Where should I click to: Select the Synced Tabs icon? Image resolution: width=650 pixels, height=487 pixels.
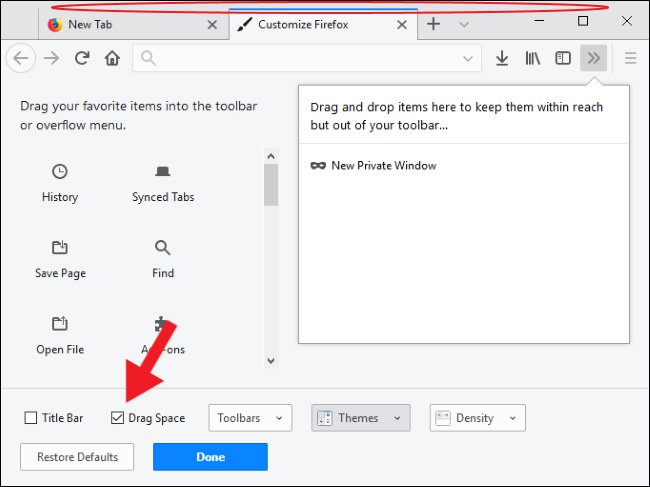[162, 171]
